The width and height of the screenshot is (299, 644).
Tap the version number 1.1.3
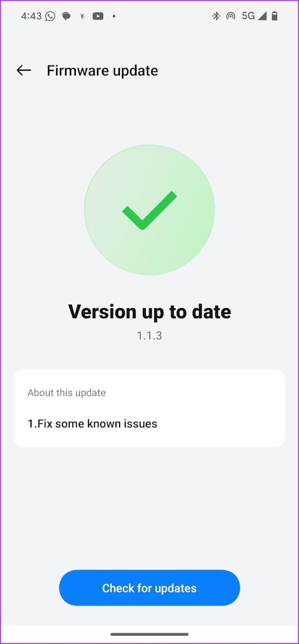coord(149,335)
